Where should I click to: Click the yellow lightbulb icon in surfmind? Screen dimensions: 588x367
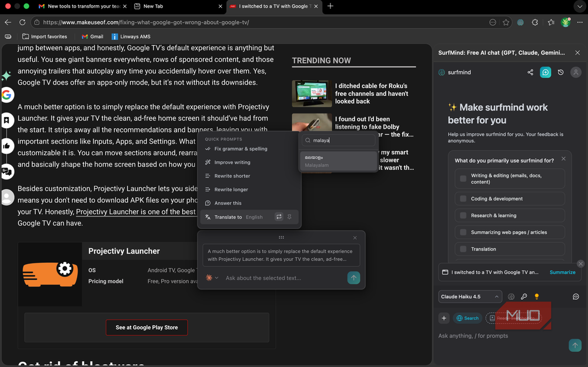(x=537, y=296)
